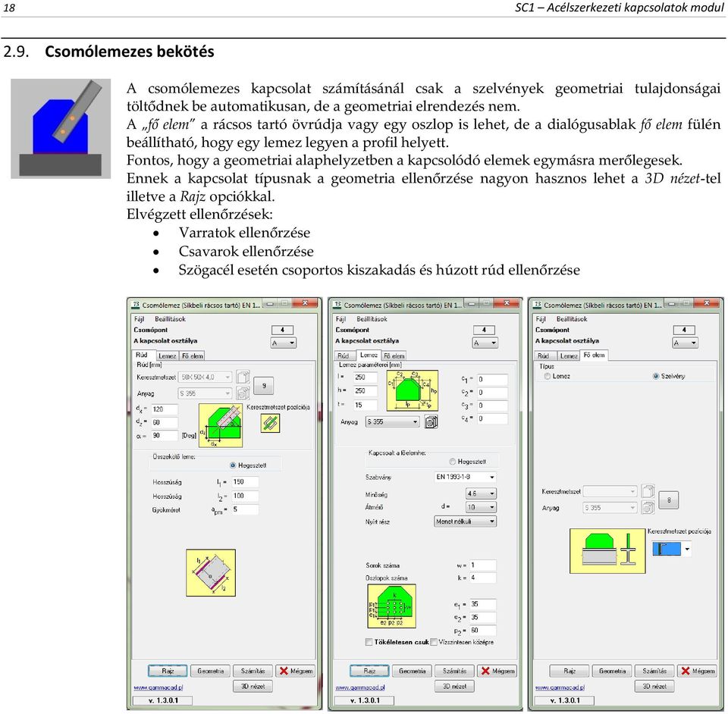Select the Hegesztett radio button in the left dialog
The image size is (728, 714).
tap(233, 465)
